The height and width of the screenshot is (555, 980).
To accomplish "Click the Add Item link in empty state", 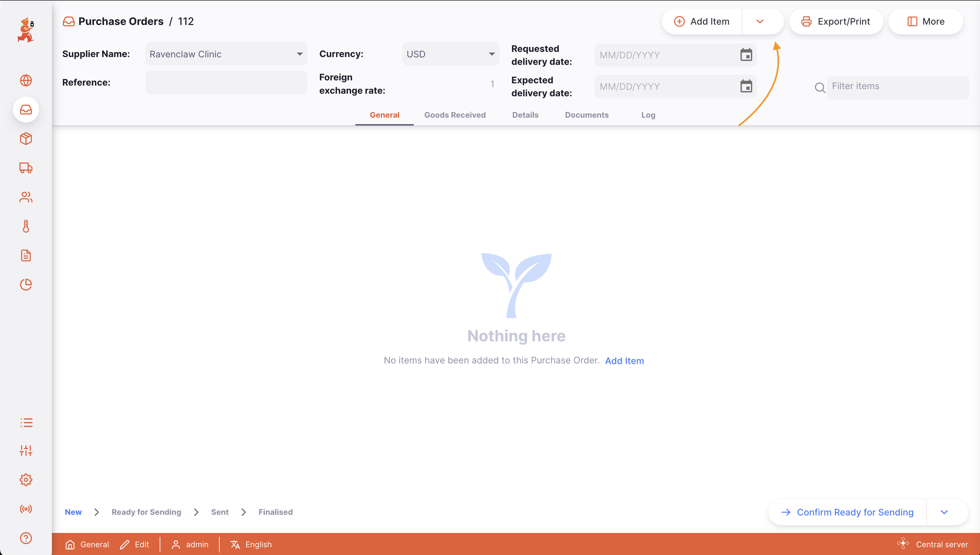I will tap(624, 360).
